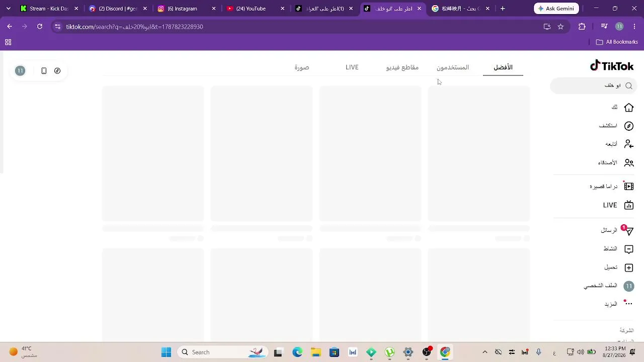Open More (المزيد) three-dots icon

tap(628, 304)
